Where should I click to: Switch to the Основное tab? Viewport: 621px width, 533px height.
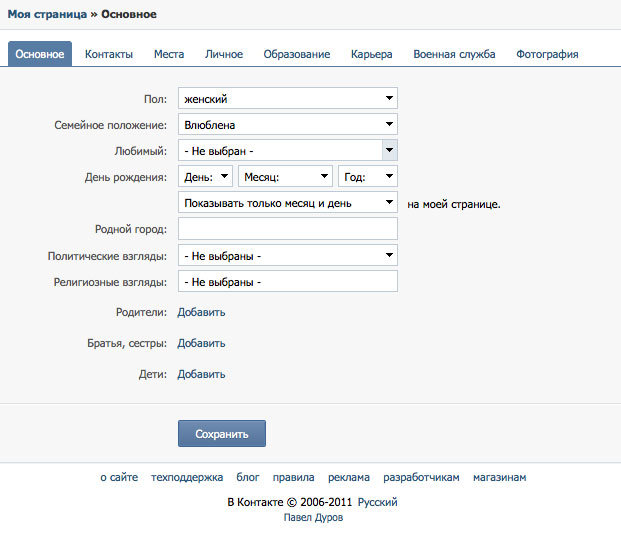click(x=40, y=54)
